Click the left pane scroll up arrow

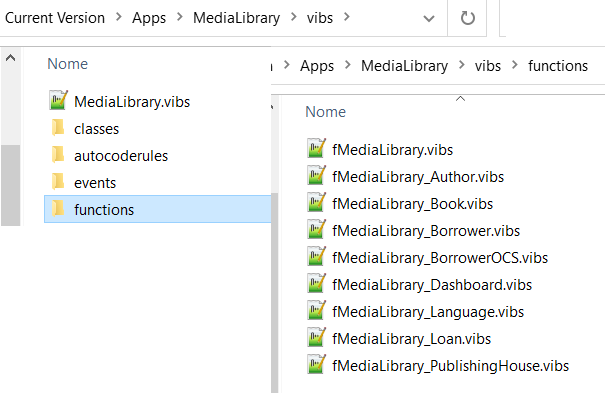click(10, 58)
